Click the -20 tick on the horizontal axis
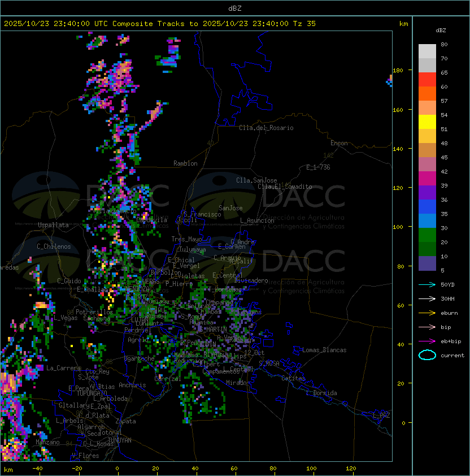 [x=77, y=469]
